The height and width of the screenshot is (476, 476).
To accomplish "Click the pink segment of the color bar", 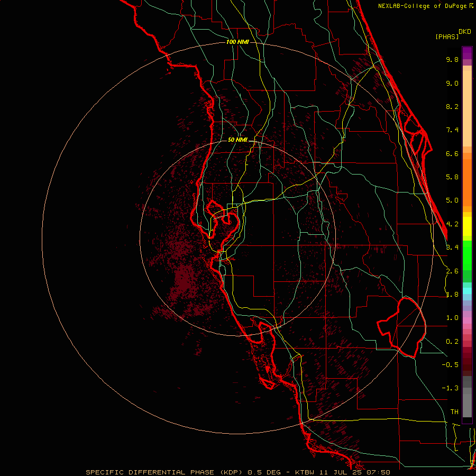I will point(467,321).
